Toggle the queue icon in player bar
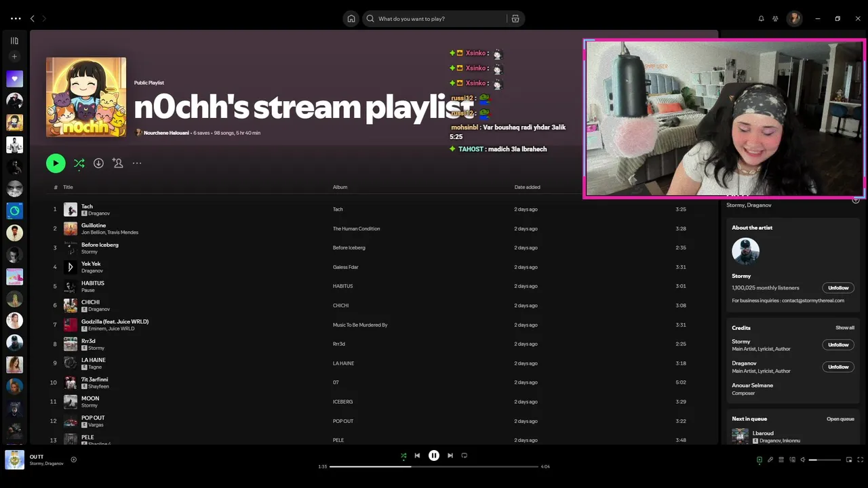Viewport: 868px width, 488px height. click(x=781, y=460)
